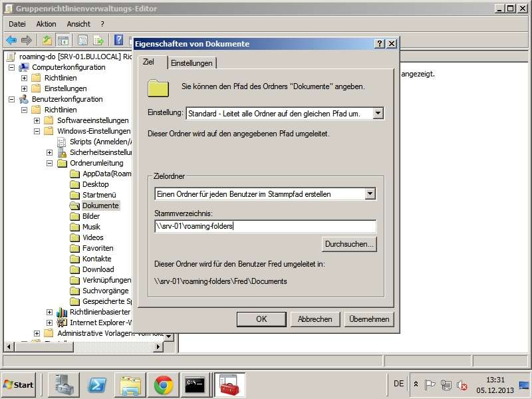Click the Abbrechen button
Viewport: 532px width, 399px height.
315,319
